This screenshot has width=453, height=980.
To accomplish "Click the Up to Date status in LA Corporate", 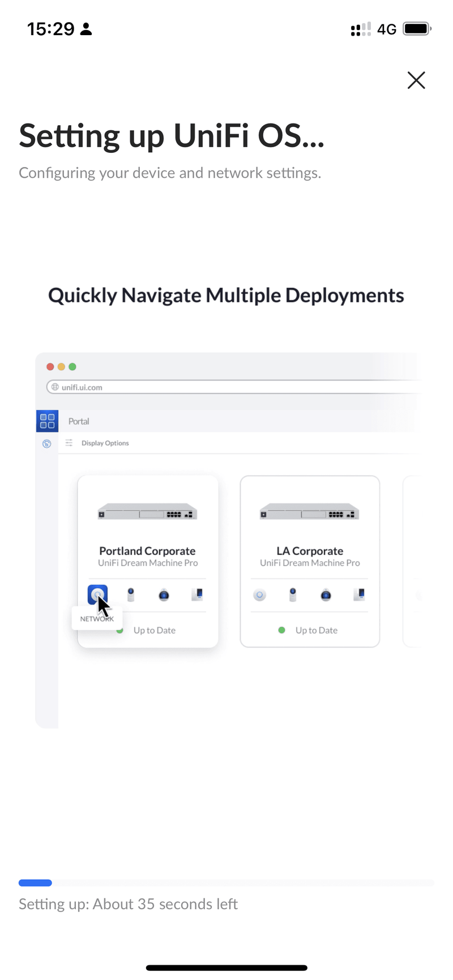I will click(315, 630).
